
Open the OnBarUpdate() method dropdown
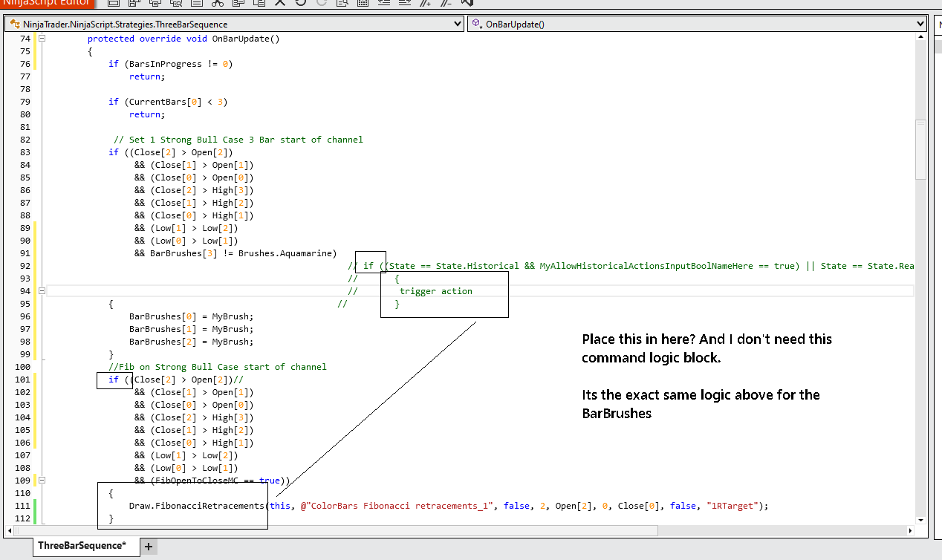697,24
